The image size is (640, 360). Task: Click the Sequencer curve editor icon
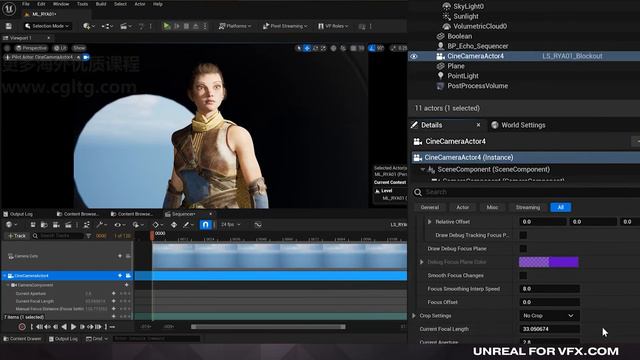click(x=258, y=225)
